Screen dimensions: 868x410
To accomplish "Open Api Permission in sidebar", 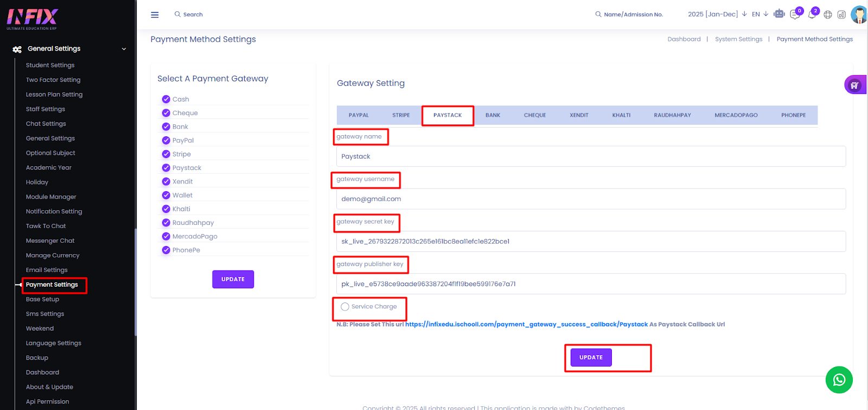I will tap(47, 402).
